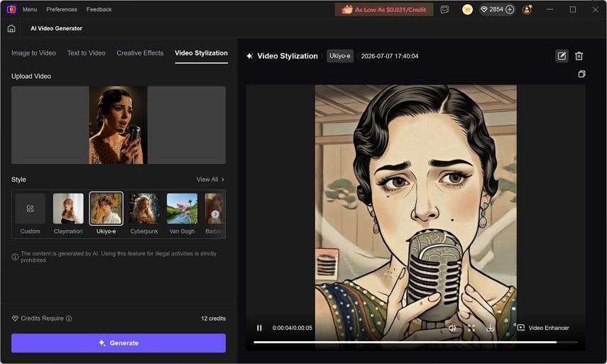
Task: Open the Menu item
Action: point(30,9)
